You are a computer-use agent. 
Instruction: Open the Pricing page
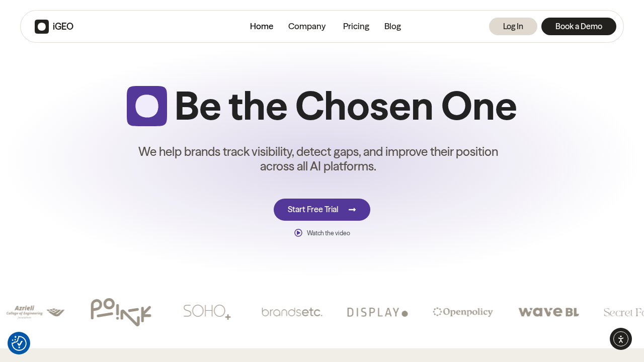click(356, 26)
